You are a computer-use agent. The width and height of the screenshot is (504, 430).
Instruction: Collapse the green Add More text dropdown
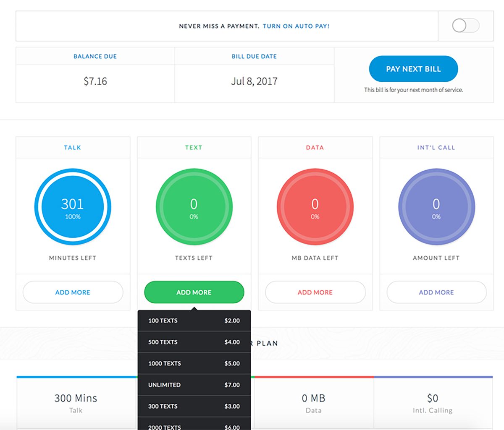tap(194, 292)
